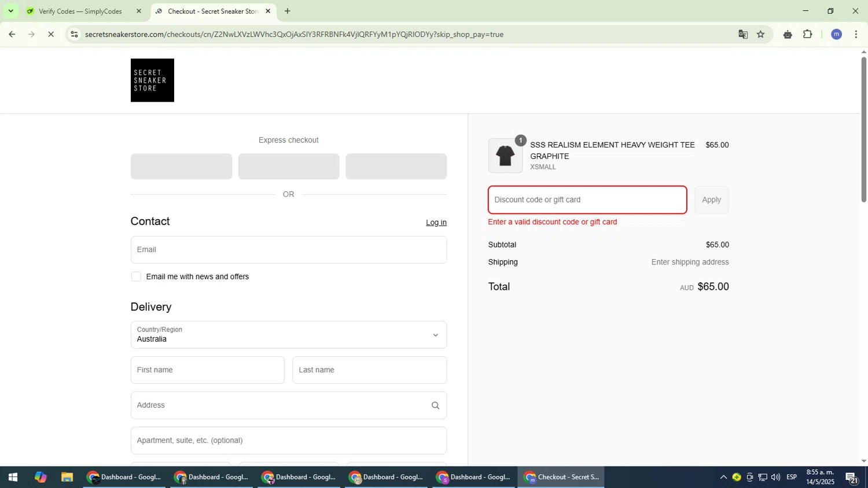
Task: Stop loading the page
Action: pyautogui.click(x=51, y=34)
